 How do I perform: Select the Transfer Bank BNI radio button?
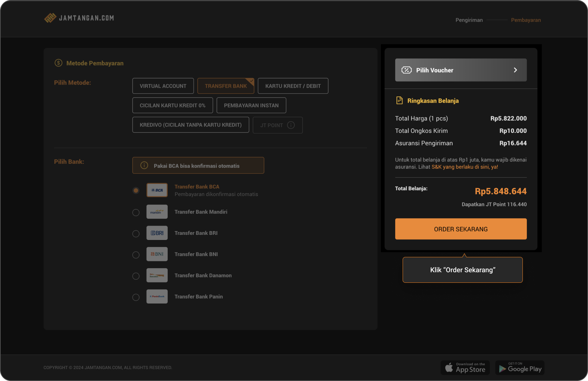[x=136, y=255]
